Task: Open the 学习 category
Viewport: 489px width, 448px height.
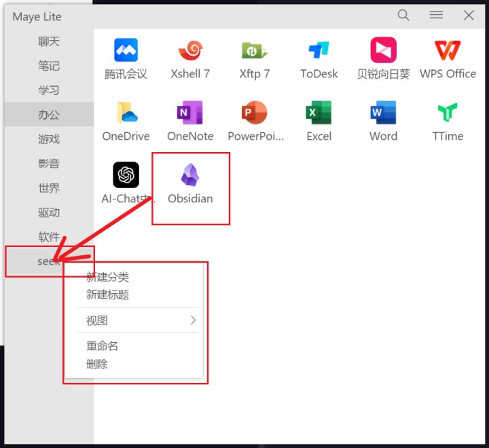Action: [49, 90]
